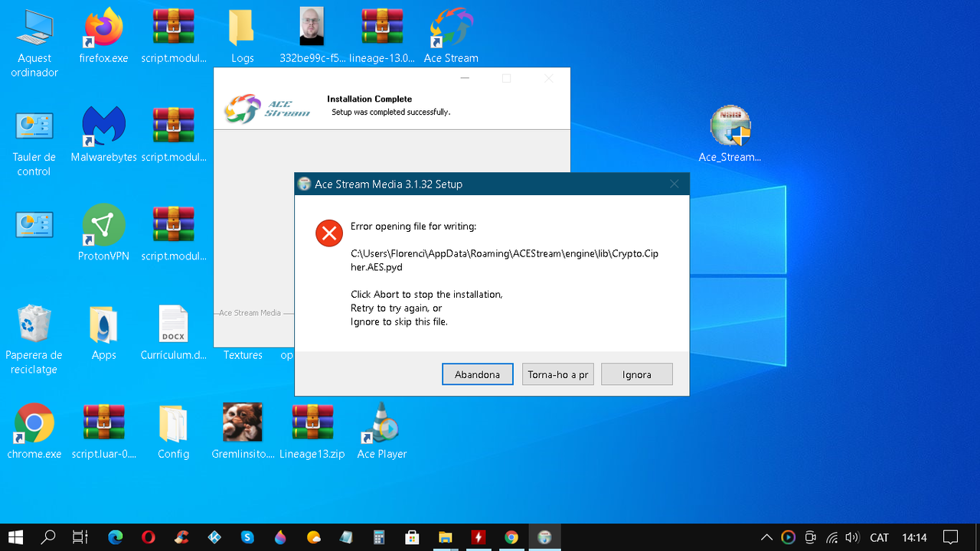Select the firefox.exe desktop shortcut
The image size is (980, 551).
click(x=103, y=36)
